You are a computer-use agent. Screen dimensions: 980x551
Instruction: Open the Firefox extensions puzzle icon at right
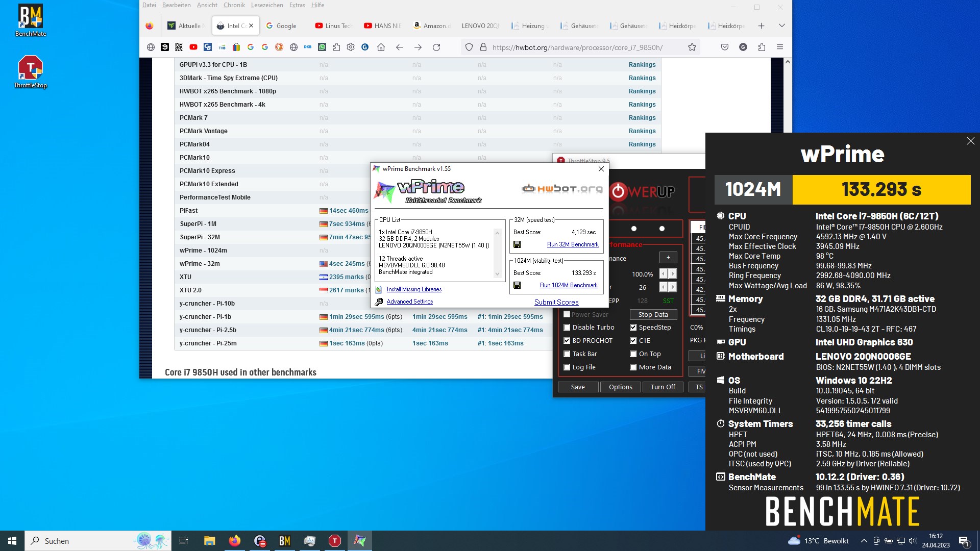click(x=762, y=47)
